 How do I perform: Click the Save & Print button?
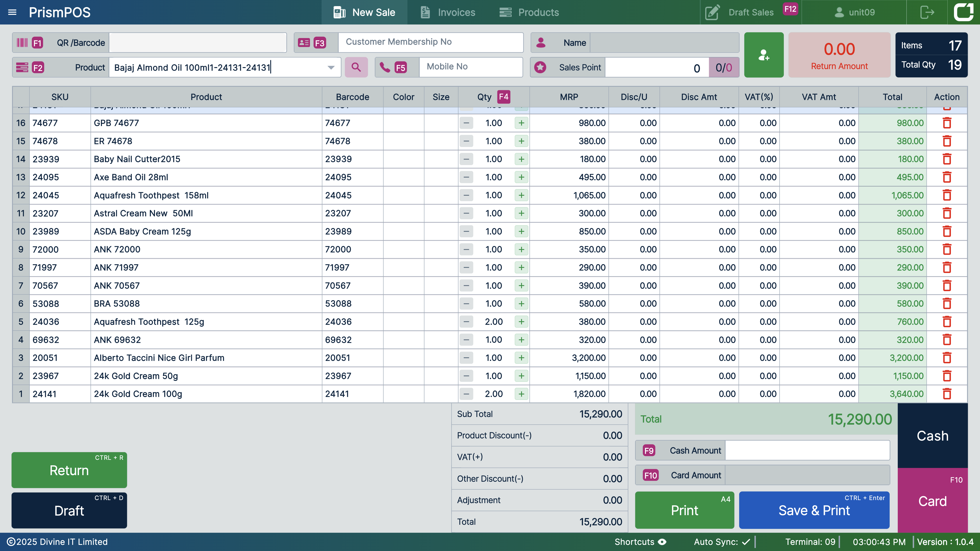pyautogui.click(x=814, y=510)
